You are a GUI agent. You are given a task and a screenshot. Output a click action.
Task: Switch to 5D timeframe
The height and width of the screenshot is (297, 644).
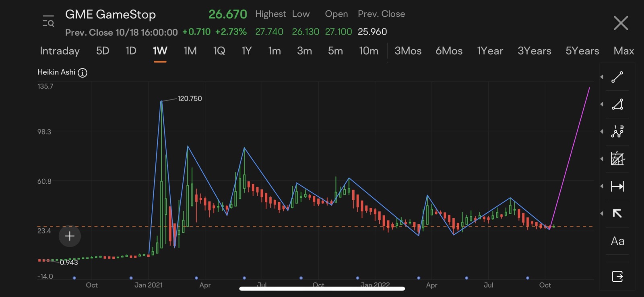pyautogui.click(x=103, y=51)
